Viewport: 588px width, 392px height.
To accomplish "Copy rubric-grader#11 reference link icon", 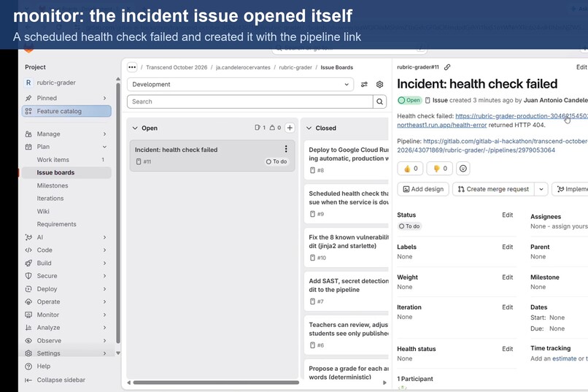I will tap(447, 67).
